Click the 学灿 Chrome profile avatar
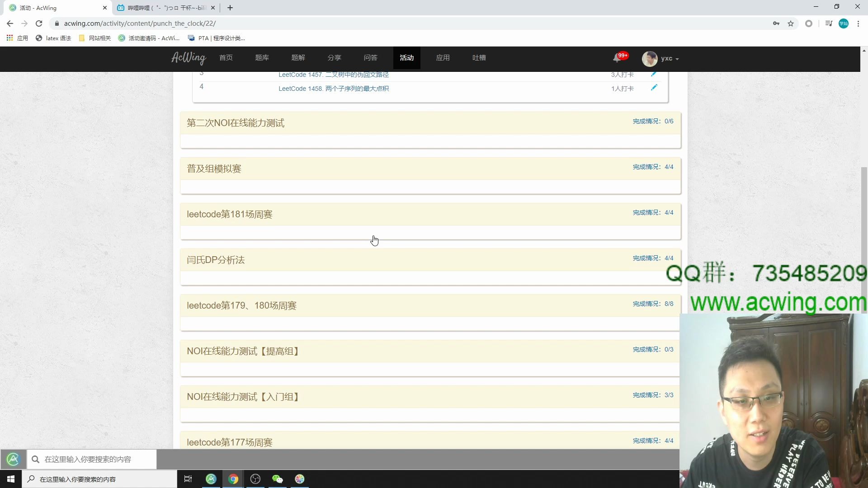This screenshot has width=868, height=488. coord(844,23)
